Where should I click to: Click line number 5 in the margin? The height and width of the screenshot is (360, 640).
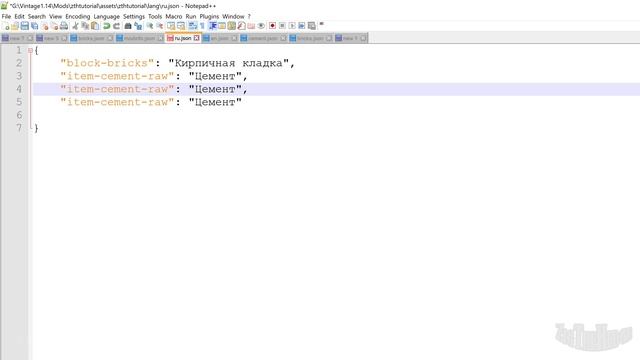click(19, 102)
